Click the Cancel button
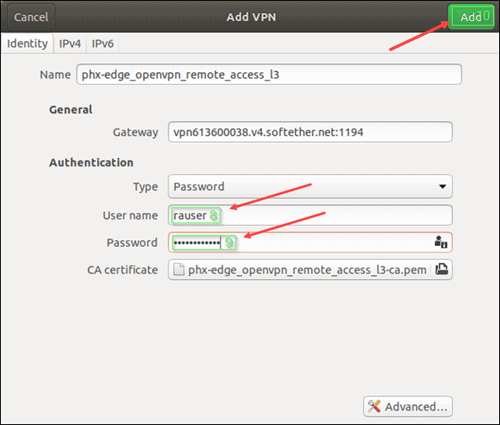This screenshot has width=500, height=425. (31, 17)
